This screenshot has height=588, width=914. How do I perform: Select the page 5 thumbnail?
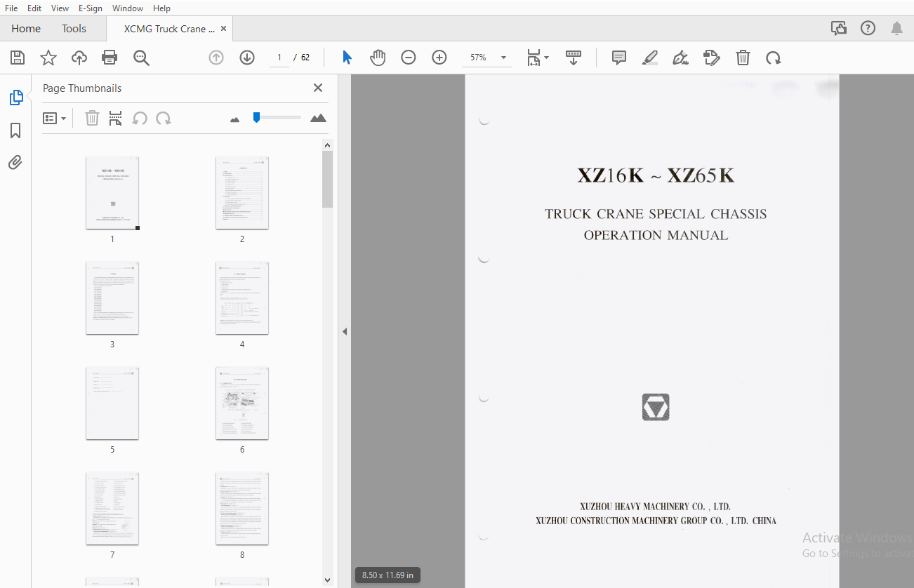[112, 403]
